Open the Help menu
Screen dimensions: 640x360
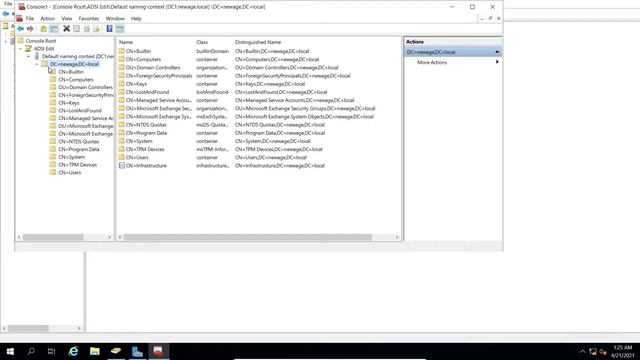pyautogui.click(x=136, y=18)
